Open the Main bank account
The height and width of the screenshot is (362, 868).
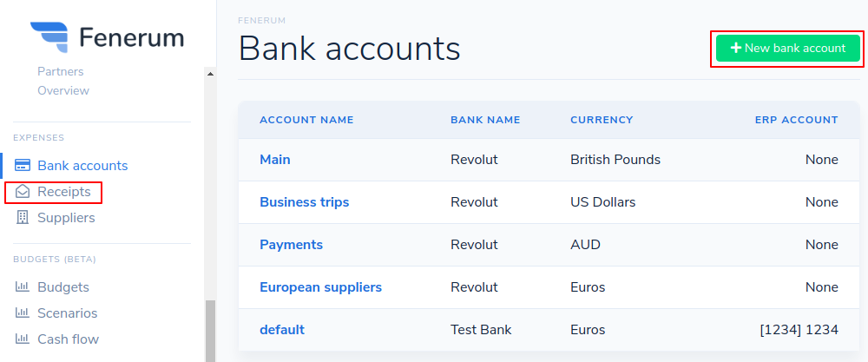pyautogui.click(x=275, y=160)
